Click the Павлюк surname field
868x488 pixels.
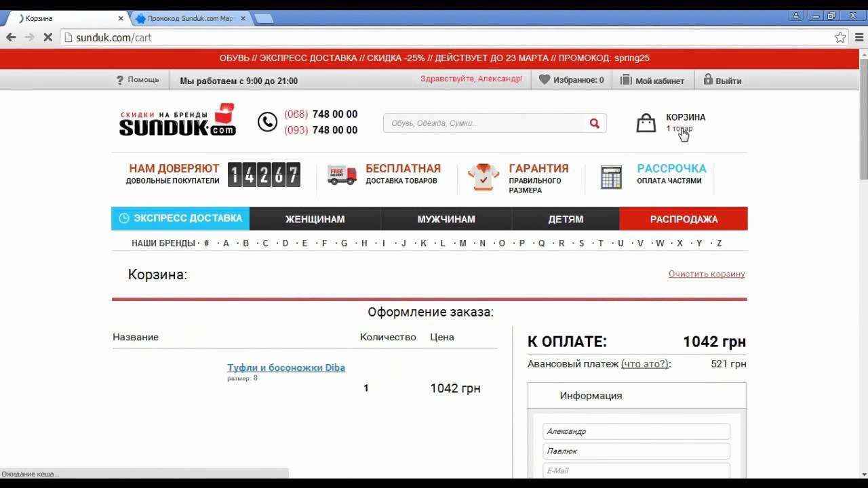(x=636, y=451)
